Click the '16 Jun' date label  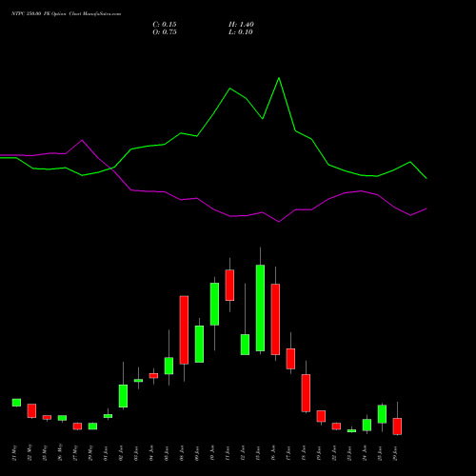click(x=273, y=453)
